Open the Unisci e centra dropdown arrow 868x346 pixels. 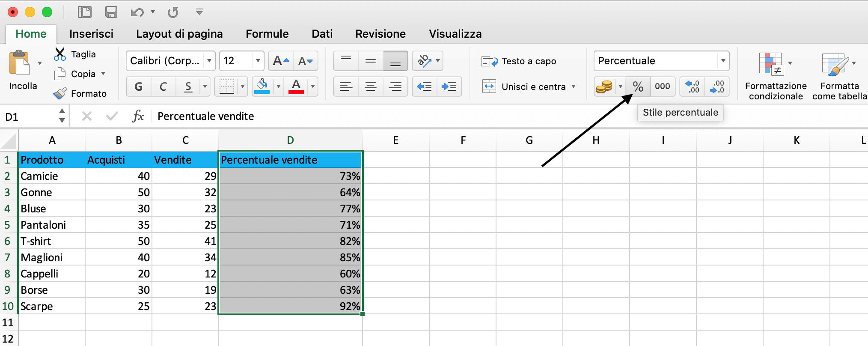[x=574, y=86]
